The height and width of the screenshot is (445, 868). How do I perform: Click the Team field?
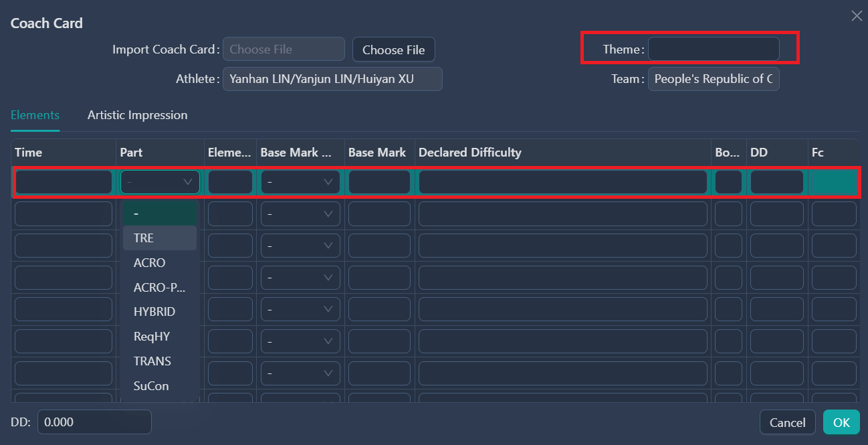(x=714, y=79)
